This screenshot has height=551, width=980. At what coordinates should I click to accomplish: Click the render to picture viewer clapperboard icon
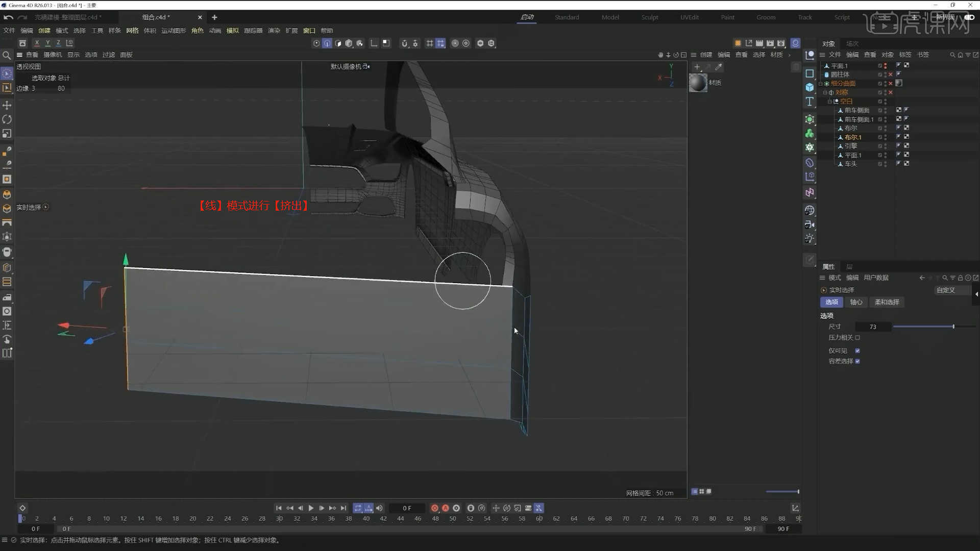[770, 43]
